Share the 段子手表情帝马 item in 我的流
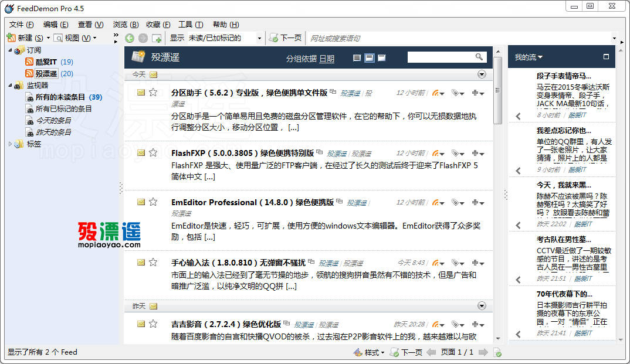The height and width of the screenshot is (364, 630). [519, 117]
